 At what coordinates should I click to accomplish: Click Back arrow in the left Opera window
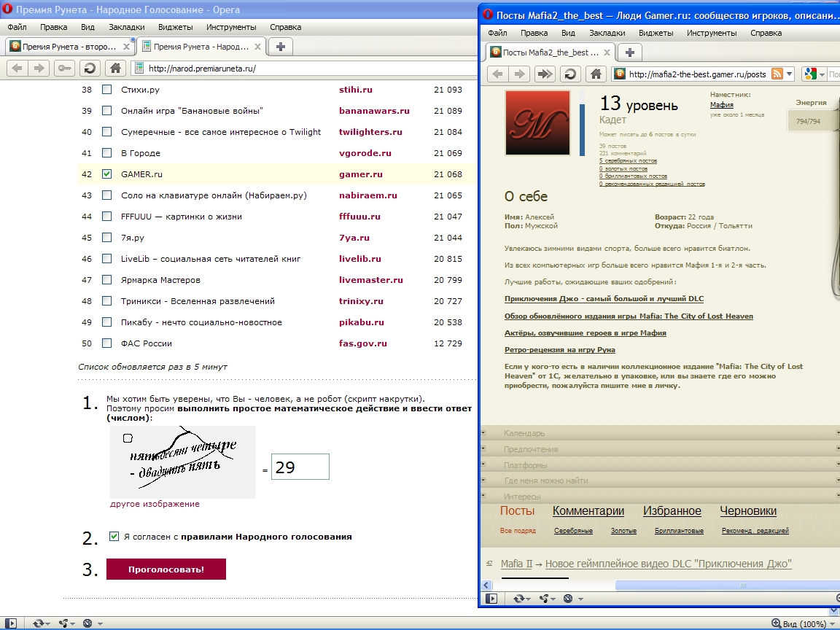(17, 68)
